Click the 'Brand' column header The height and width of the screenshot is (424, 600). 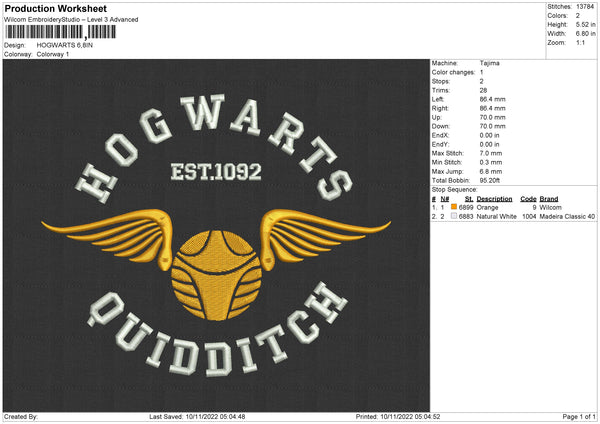pyautogui.click(x=549, y=199)
